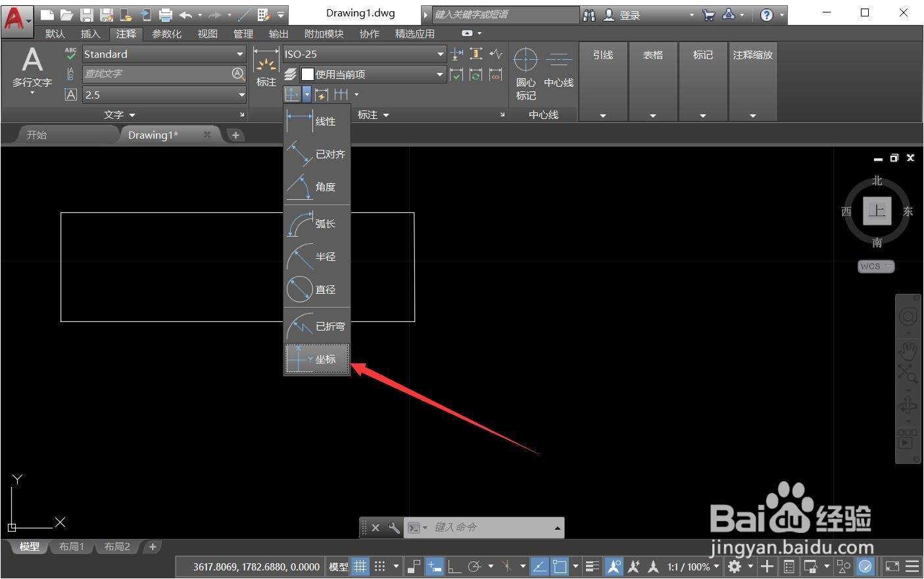The width and height of the screenshot is (924, 579).
Task: Toggle dynamic input in status bar
Action: coord(435,566)
